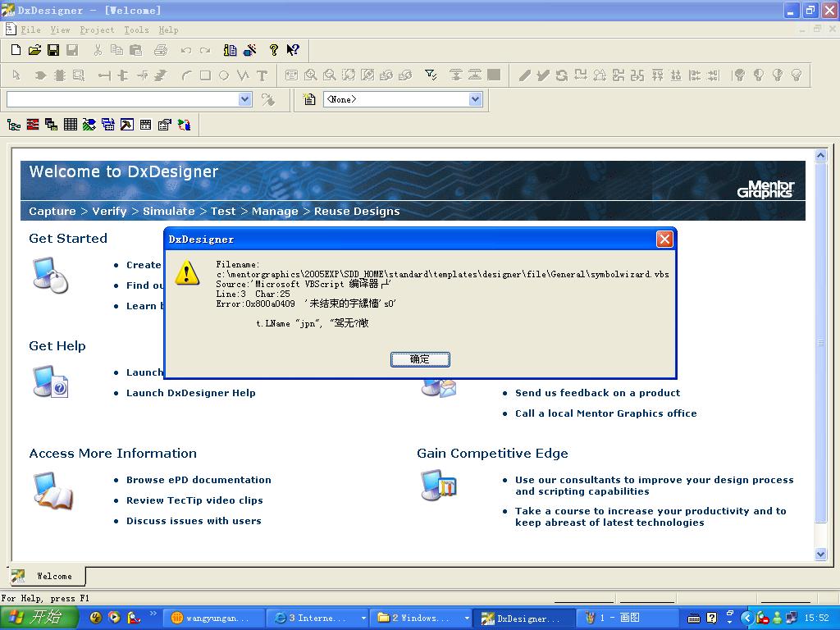The image size is (840, 630).
Task: Open the View menu
Action: pyautogui.click(x=60, y=30)
